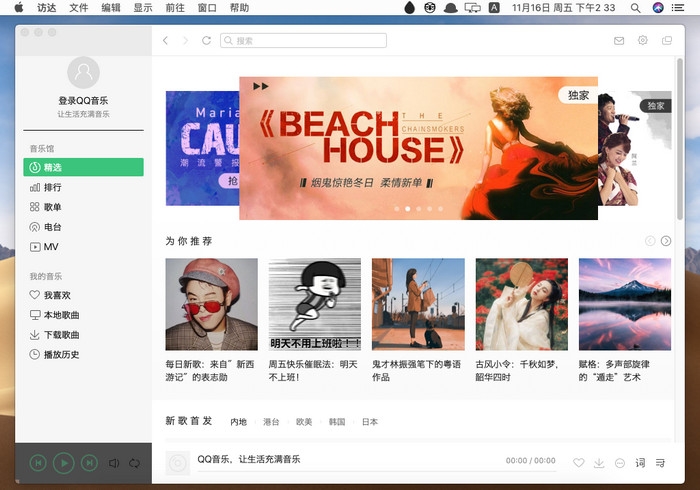Open the 文件 menu in menu bar
This screenshot has height=490, width=700.
point(79,8)
